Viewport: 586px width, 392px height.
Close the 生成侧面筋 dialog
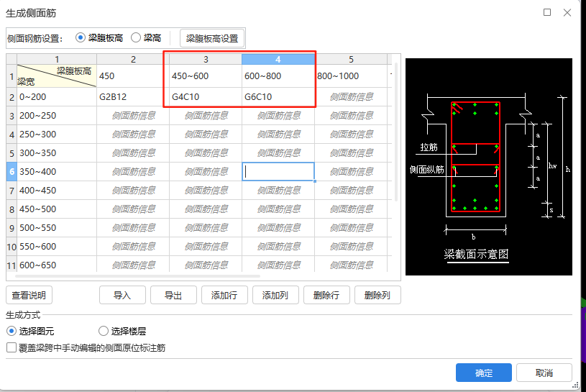567,12
